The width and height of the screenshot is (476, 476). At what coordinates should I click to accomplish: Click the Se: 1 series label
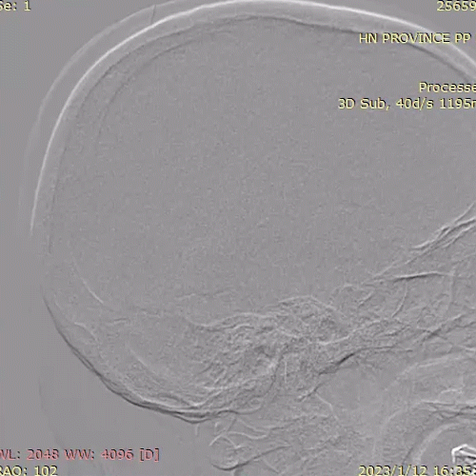point(15,6)
